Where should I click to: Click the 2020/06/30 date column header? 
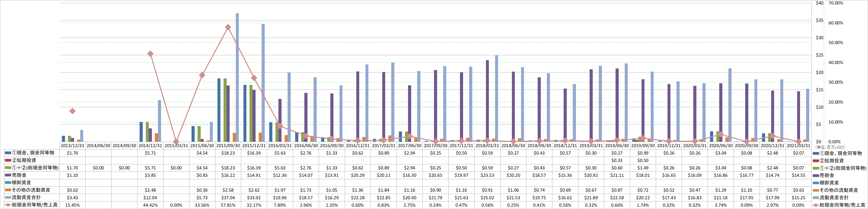tap(721, 146)
